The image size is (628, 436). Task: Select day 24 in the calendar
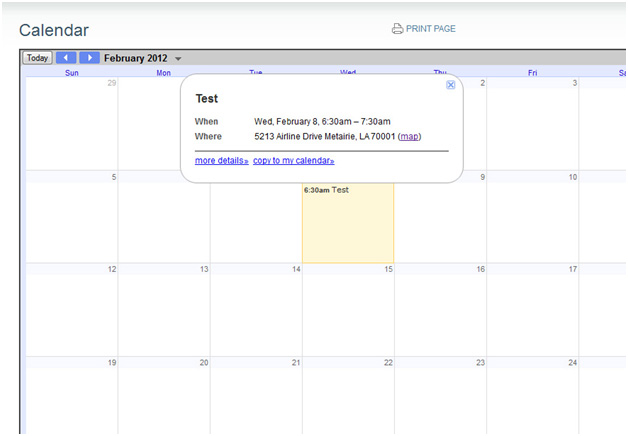[x=573, y=362]
